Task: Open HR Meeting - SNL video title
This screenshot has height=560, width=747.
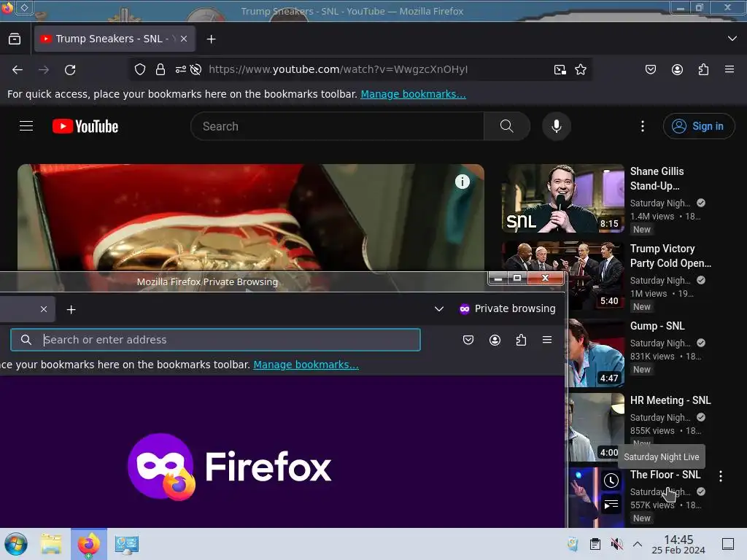Action: (x=670, y=400)
